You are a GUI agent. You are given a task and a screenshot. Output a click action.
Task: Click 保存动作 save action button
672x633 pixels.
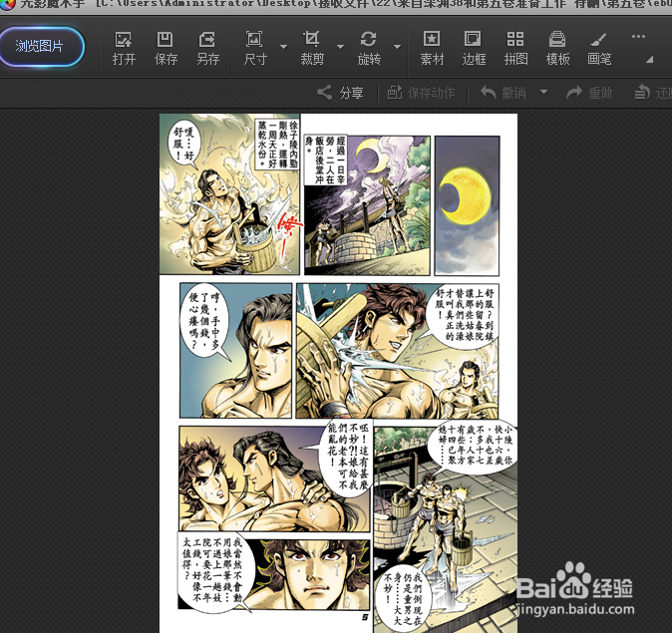(422, 93)
